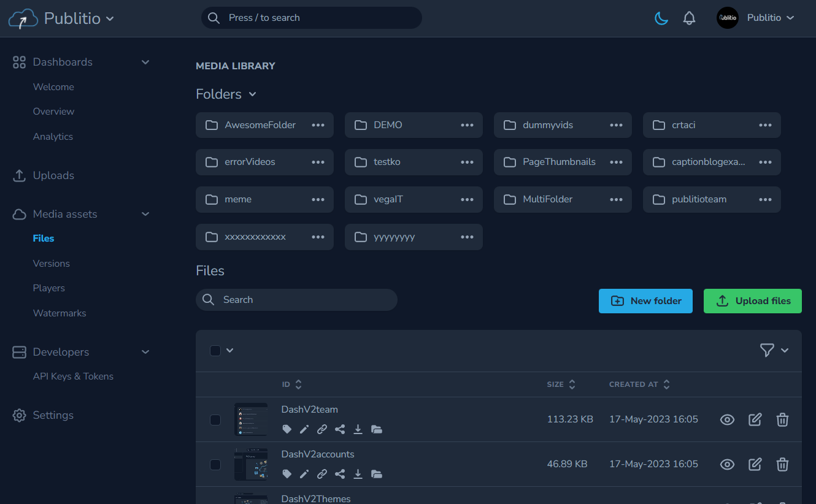
Task: Open testko folder options dots
Action: click(467, 162)
